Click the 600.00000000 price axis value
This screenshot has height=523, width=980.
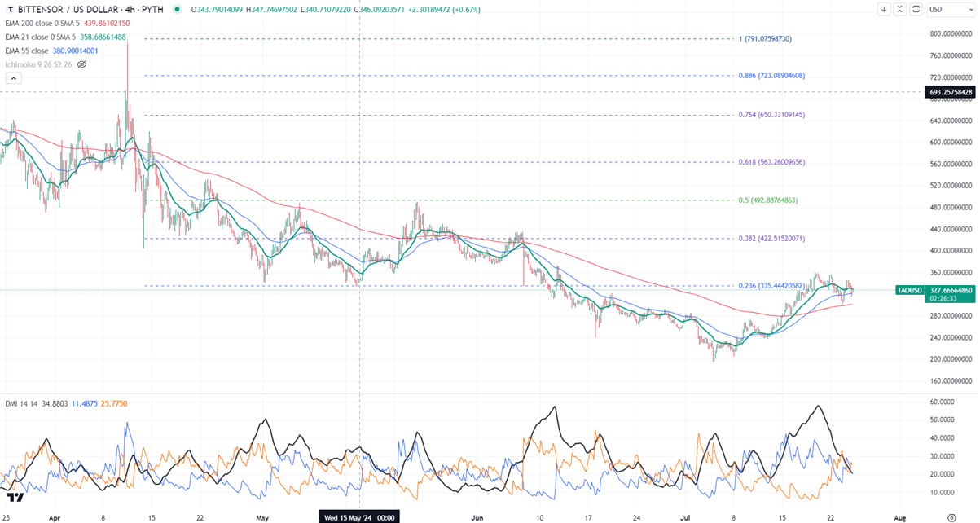pos(951,142)
